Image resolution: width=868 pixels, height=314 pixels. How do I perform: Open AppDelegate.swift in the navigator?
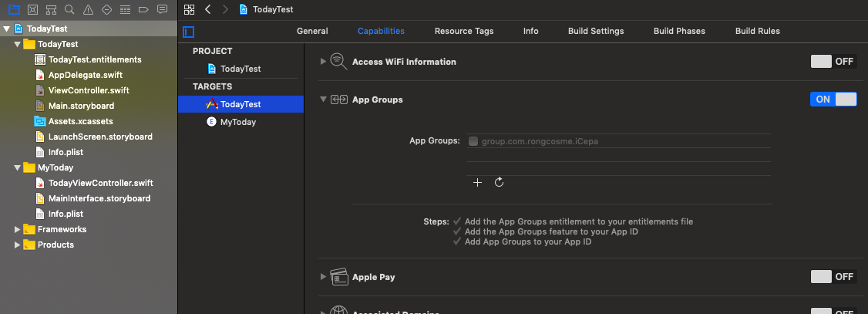pyautogui.click(x=85, y=75)
